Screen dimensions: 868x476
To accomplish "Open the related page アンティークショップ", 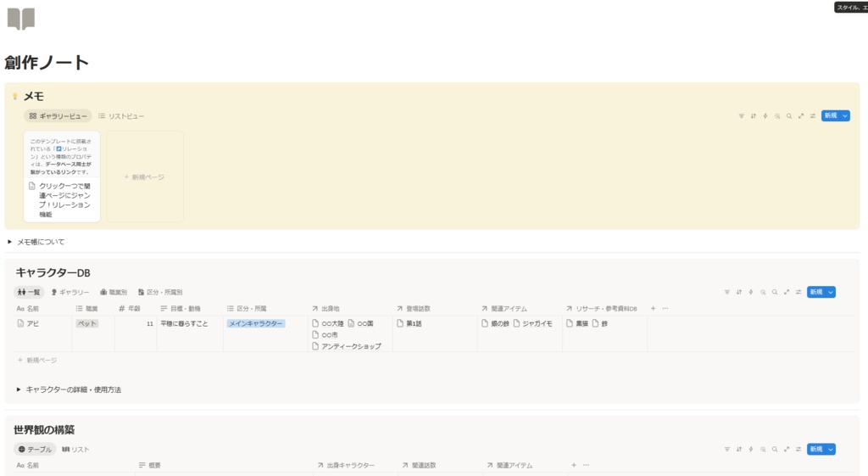I will 347,346.
